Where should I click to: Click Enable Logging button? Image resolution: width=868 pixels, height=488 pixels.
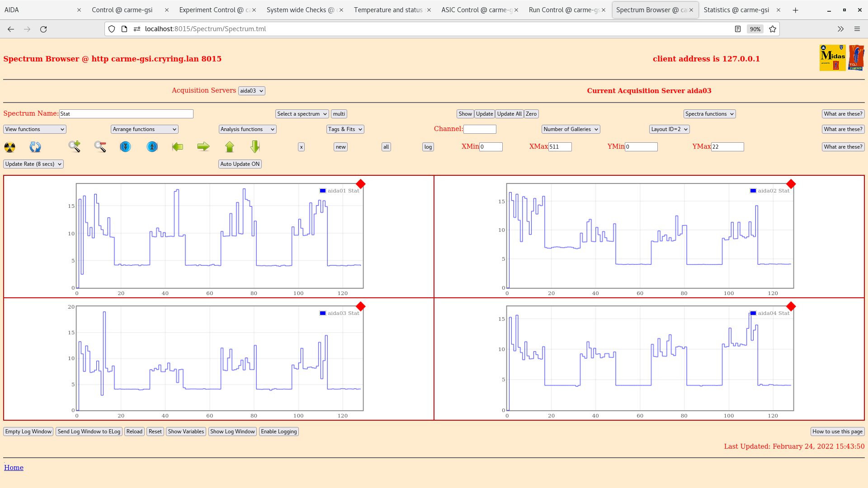[x=278, y=432]
